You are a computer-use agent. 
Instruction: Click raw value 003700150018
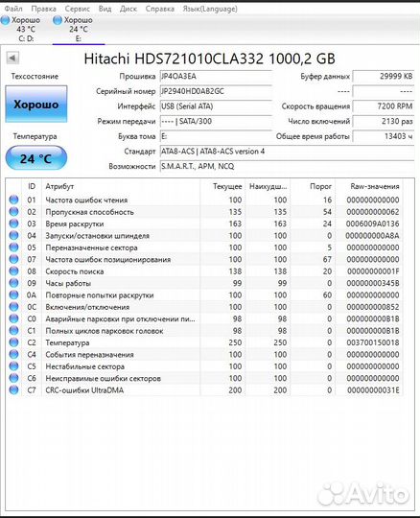pyautogui.click(x=372, y=342)
